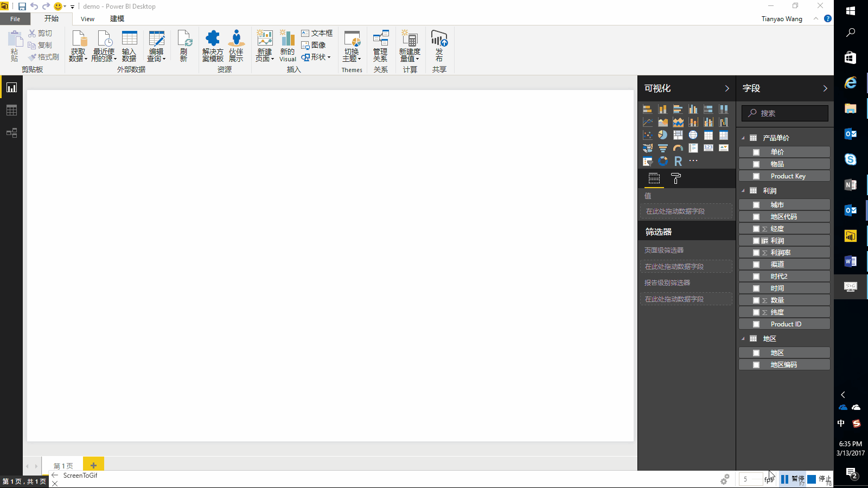Add a new page with plus button
This screenshot has height=488, width=868.
pyautogui.click(x=93, y=465)
